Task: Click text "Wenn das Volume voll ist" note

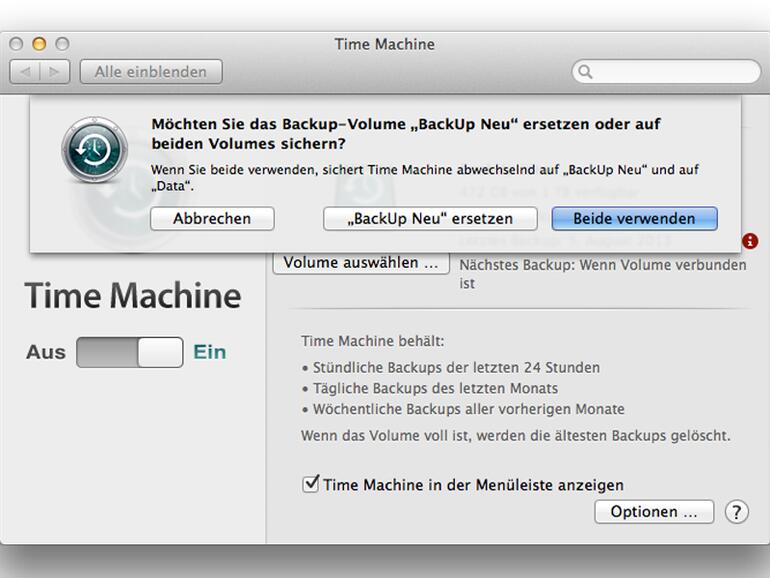Action: (x=516, y=436)
